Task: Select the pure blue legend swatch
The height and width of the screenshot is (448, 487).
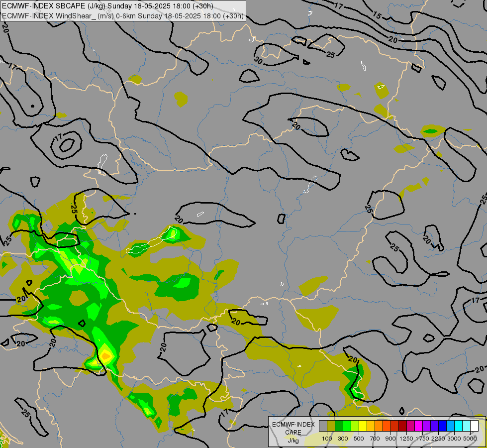Action: [x=442, y=426]
